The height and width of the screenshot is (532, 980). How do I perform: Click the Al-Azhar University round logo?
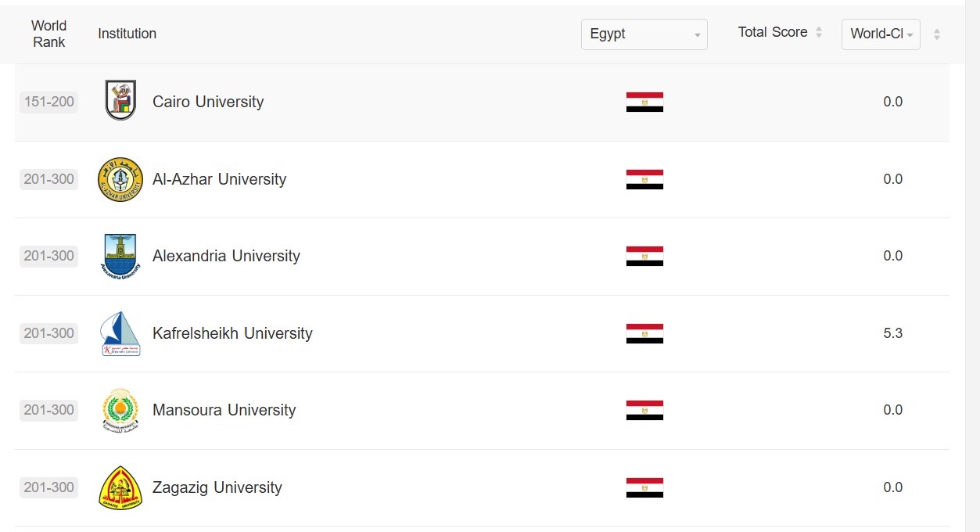(120, 179)
